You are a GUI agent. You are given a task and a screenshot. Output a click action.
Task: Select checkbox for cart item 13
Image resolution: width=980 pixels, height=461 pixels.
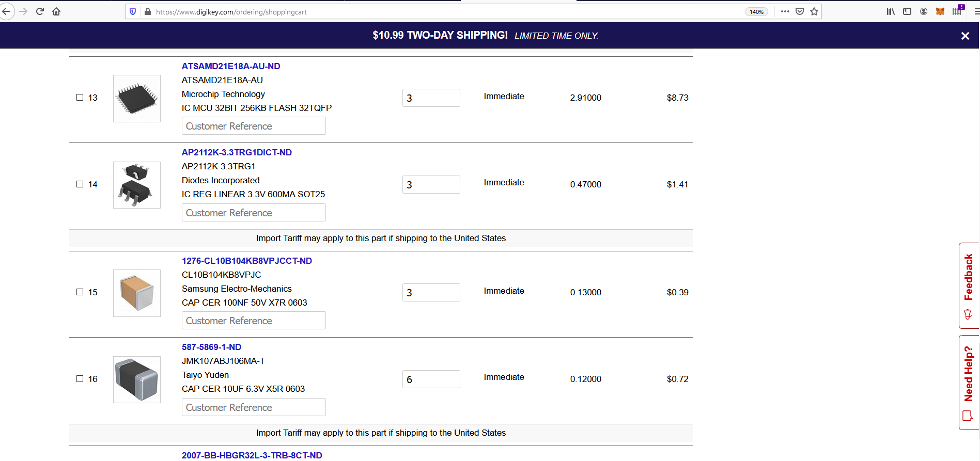80,97
